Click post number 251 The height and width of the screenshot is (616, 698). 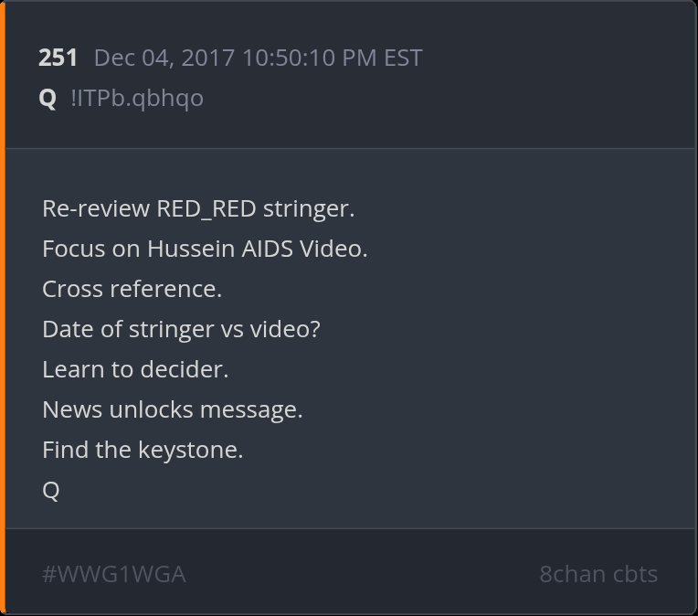[x=58, y=58]
